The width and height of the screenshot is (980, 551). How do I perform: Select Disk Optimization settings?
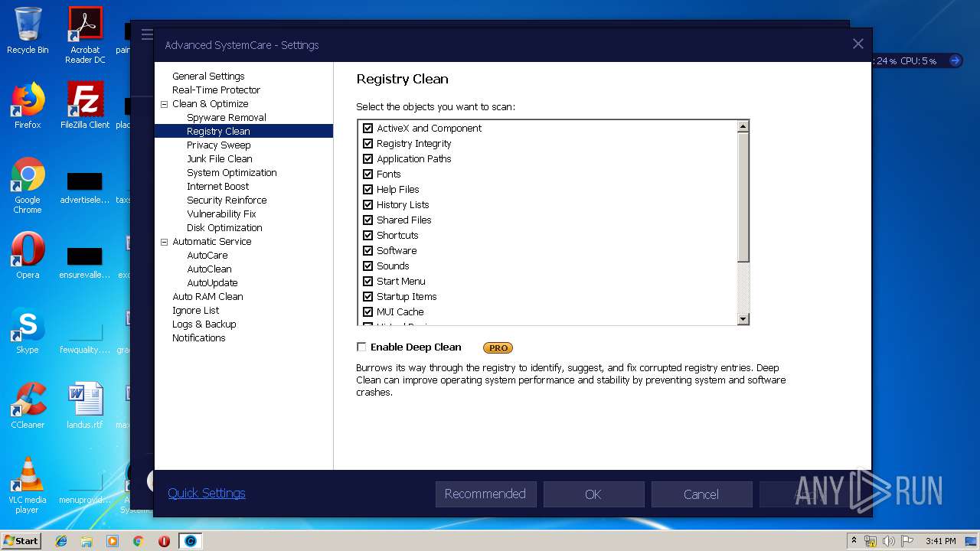click(x=224, y=227)
